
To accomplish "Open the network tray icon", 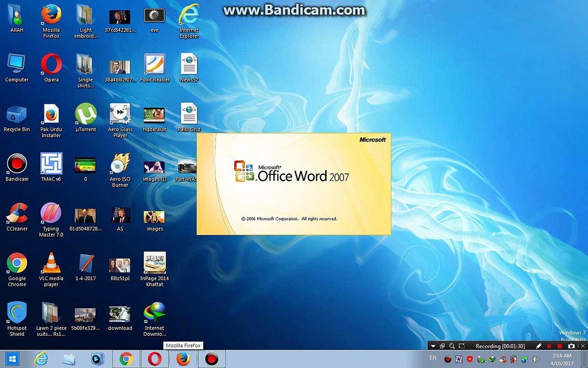I will point(525,359).
